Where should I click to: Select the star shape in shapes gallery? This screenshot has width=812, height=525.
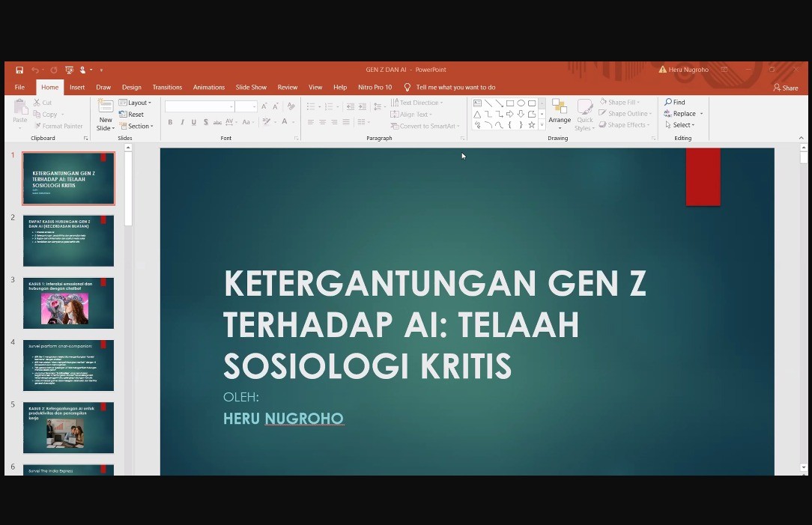click(x=532, y=125)
